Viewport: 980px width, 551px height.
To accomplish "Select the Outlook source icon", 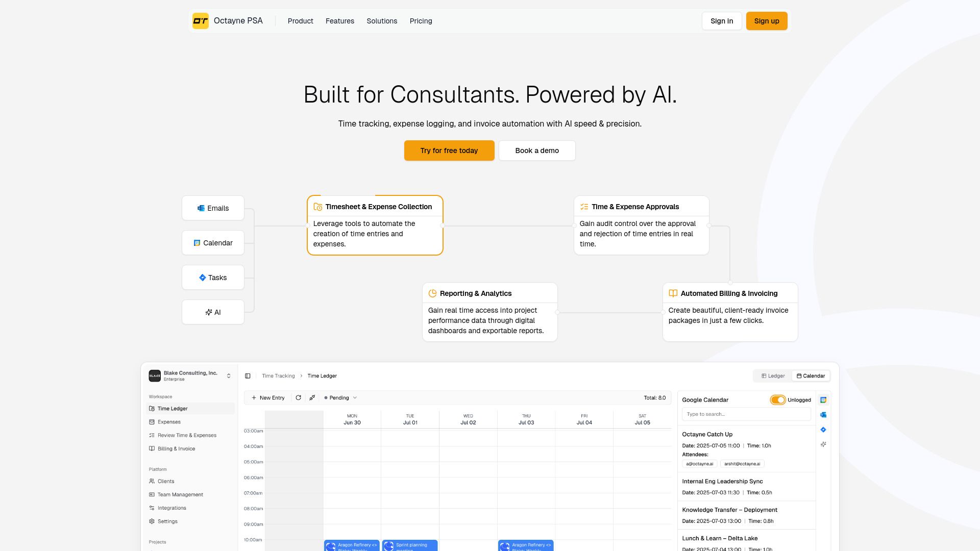I will tap(823, 415).
